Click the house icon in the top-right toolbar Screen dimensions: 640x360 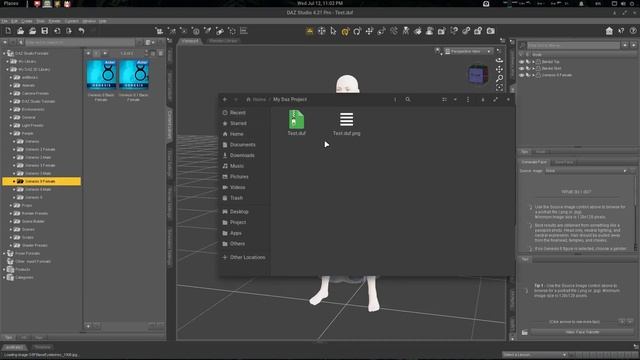click(609, 31)
